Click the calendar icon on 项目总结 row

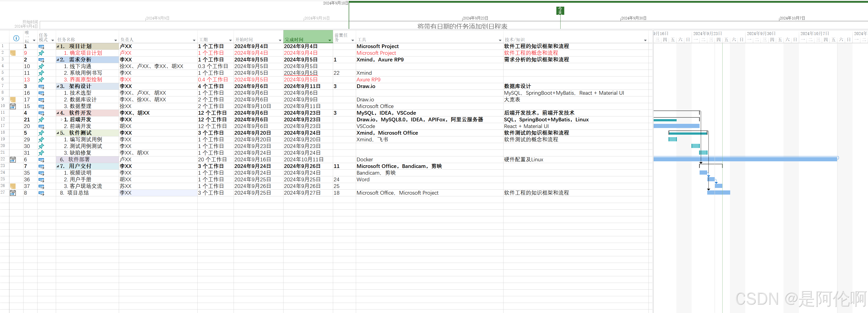click(13, 193)
